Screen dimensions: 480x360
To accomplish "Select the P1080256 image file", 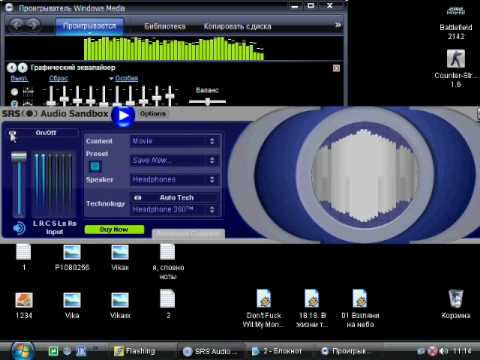I will click(72, 257).
